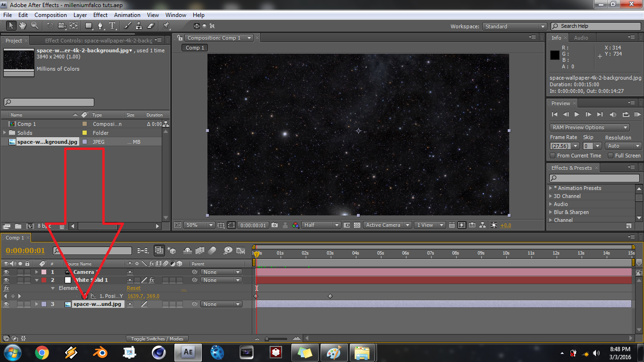Open the RAM Preview Options dropdown
Image resolution: width=644 pixels, height=362 pixels.
[589, 127]
